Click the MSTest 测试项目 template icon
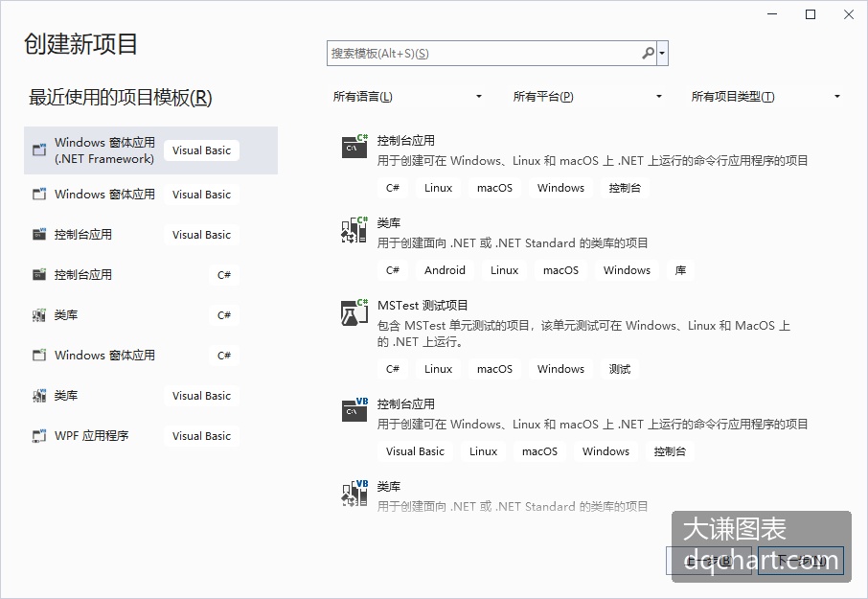This screenshot has width=868, height=599. 354,311
